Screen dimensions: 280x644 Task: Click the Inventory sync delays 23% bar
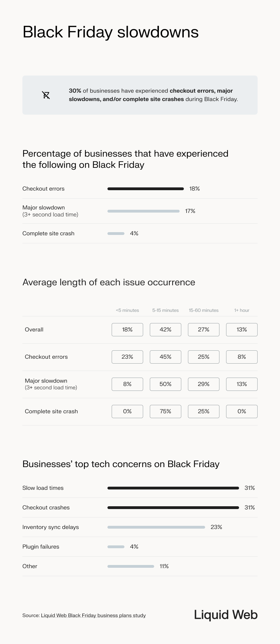tap(156, 527)
